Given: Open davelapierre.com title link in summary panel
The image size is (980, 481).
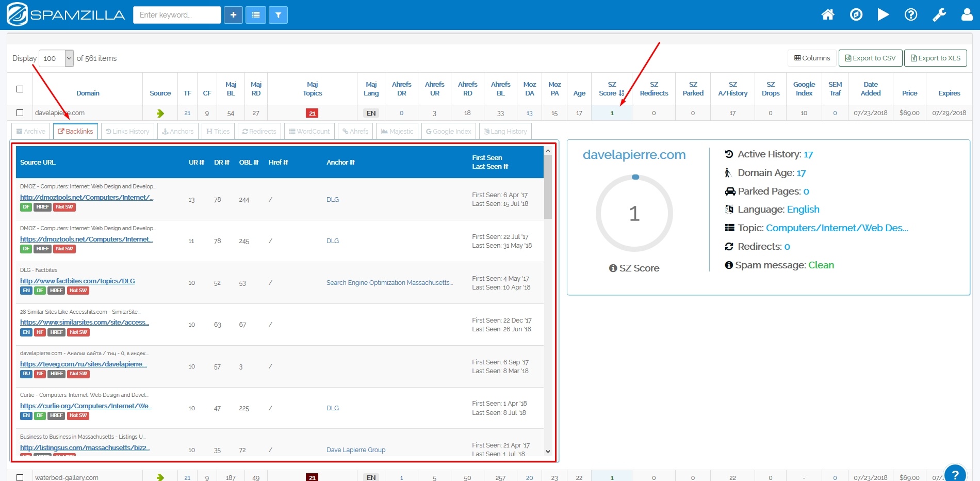Looking at the screenshot, I should [x=634, y=155].
